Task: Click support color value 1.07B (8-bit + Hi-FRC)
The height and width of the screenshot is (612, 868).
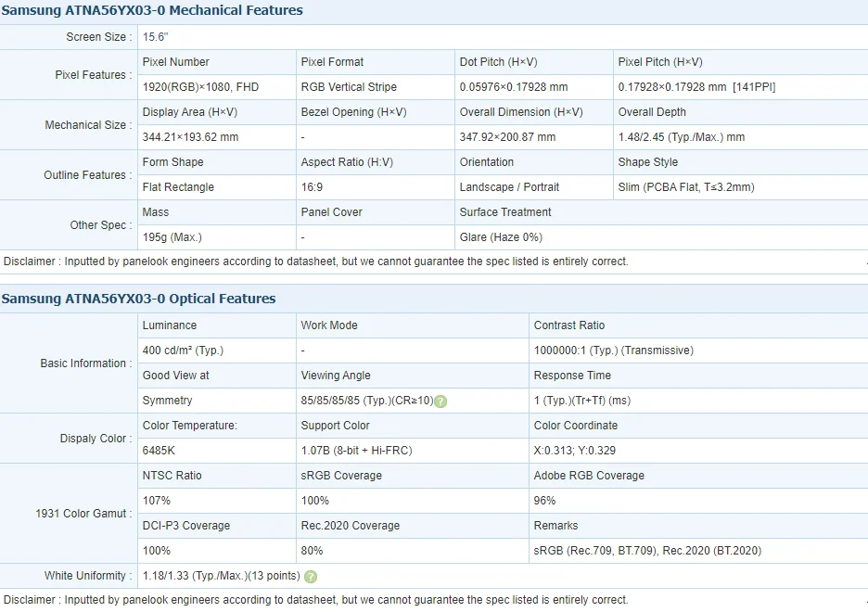Action: pos(356,451)
